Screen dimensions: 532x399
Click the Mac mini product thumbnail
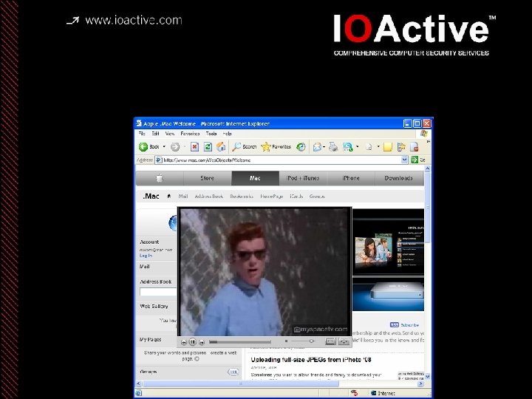coord(388,294)
